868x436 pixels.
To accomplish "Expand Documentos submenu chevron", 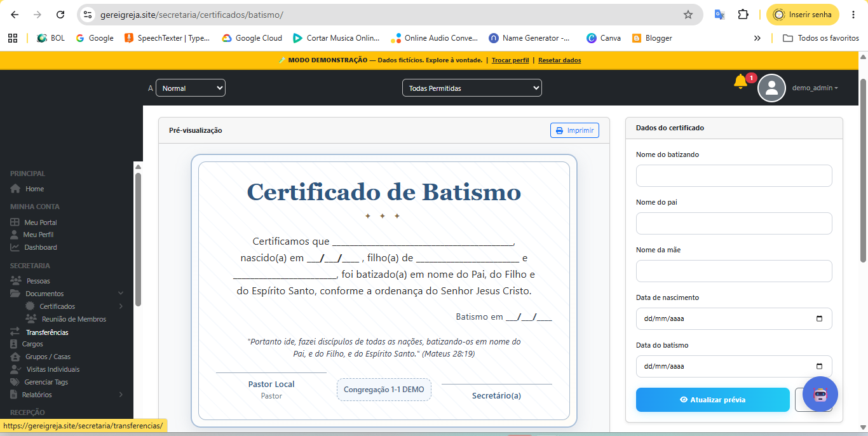I will (121, 294).
